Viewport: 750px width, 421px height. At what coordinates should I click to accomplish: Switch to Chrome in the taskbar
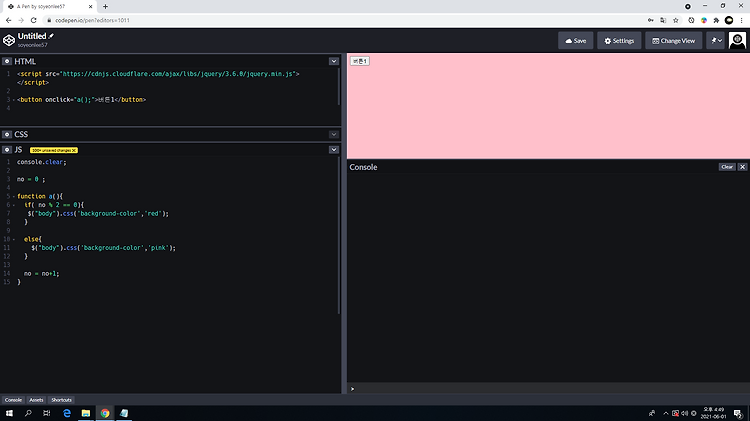coord(105,413)
